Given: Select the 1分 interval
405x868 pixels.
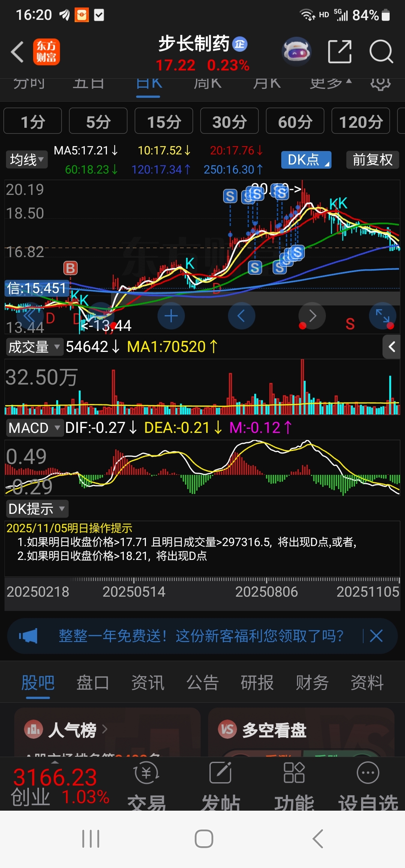Looking at the screenshot, I should click(x=33, y=121).
